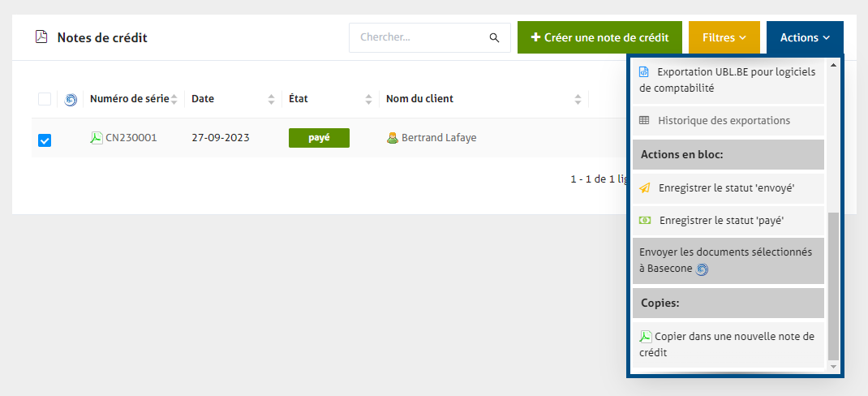This screenshot has height=396, width=868.
Task: Click Envoyer les documents sélectionnés à Basecone
Action: [726, 260]
